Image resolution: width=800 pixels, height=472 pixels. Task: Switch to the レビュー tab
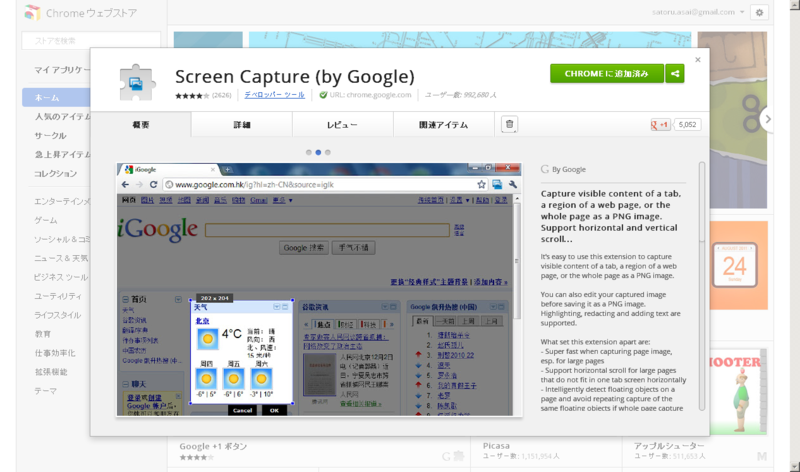point(342,125)
